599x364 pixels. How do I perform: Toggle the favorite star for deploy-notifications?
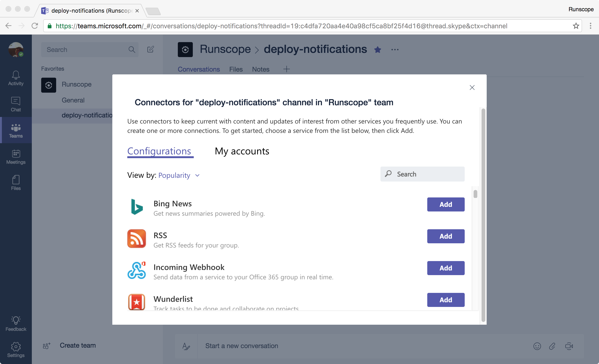pos(378,50)
